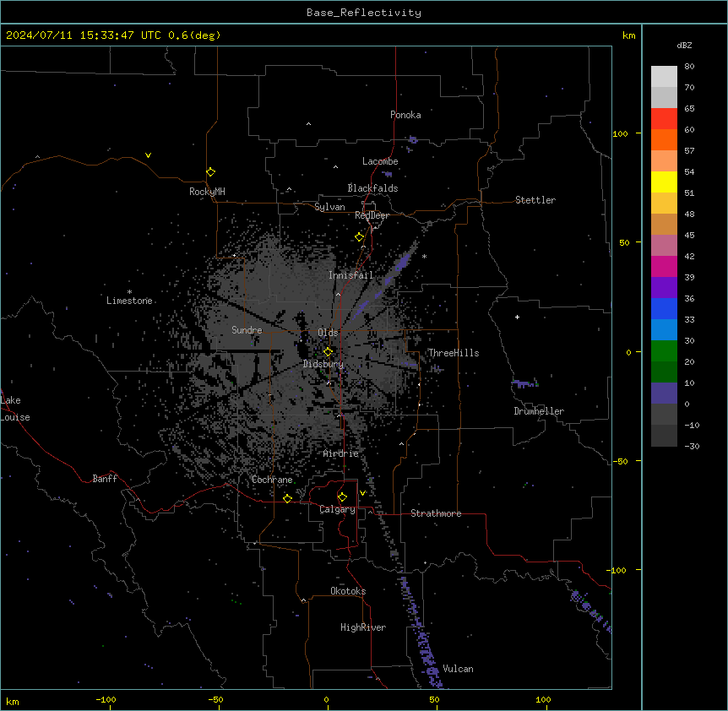
Task: Click the RockyMH label
Action: (x=207, y=192)
